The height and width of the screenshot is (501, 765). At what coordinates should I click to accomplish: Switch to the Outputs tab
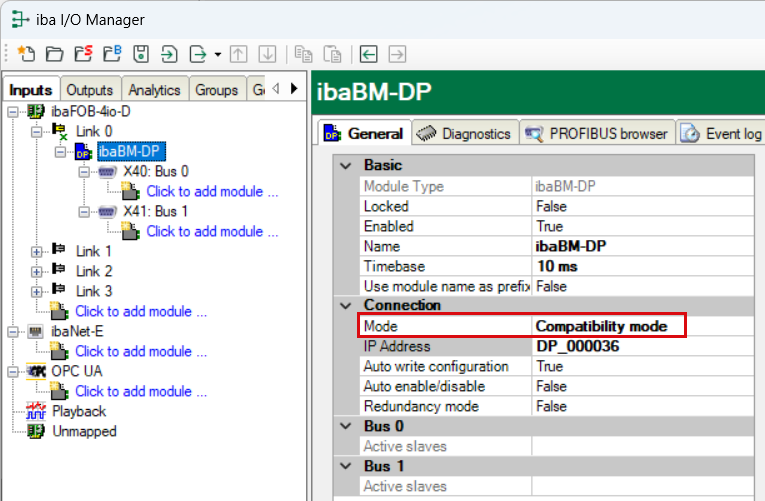[90, 89]
